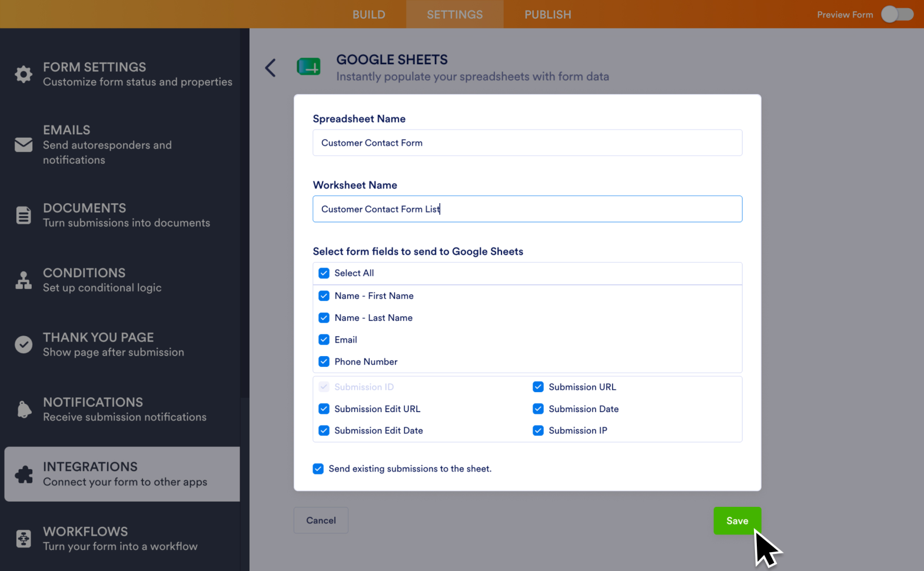The height and width of the screenshot is (571, 924).
Task: Click the GOOGLE SHEETS heading text
Action: (x=392, y=59)
